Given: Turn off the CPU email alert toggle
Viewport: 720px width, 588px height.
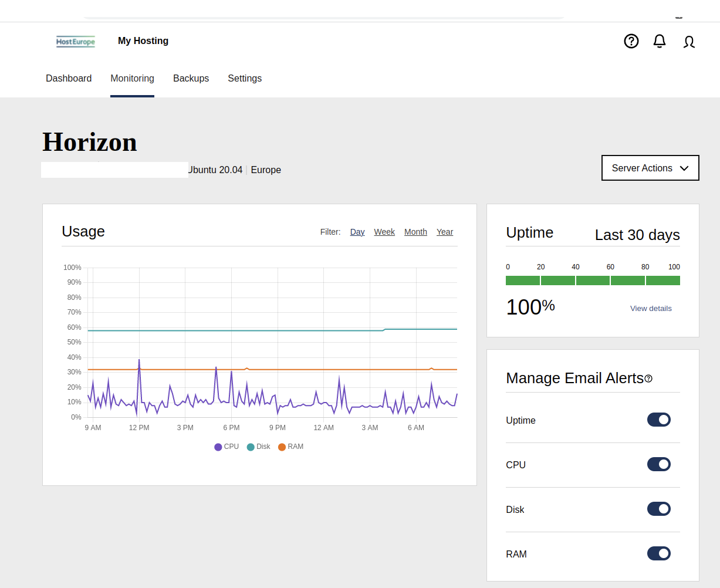Looking at the screenshot, I should tap(658, 464).
